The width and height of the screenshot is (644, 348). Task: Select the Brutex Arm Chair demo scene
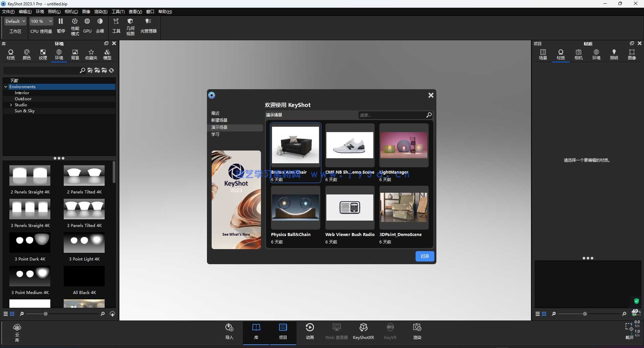point(296,153)
